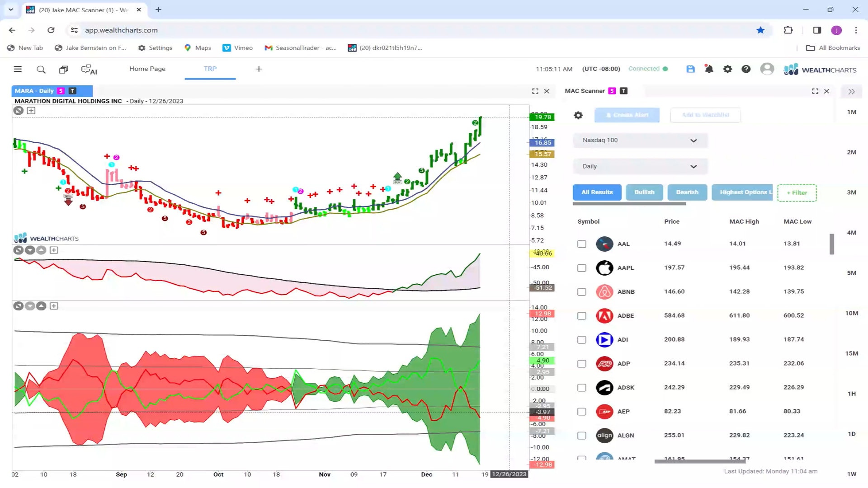Show Bullish results tab
The height and width of the screenshot is (488, 868).
tap(644, 192)
